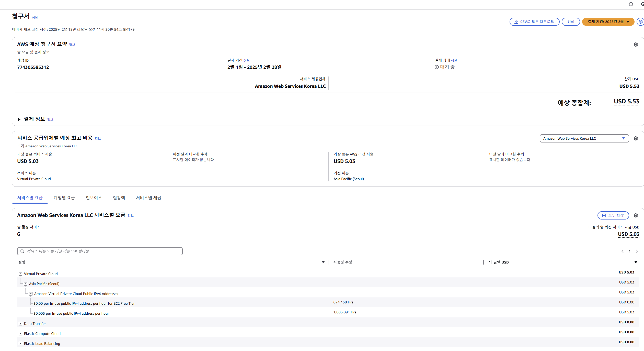Click 정보 link beside 결제 기간 label

pyautogui.click(x=247, y=60)
